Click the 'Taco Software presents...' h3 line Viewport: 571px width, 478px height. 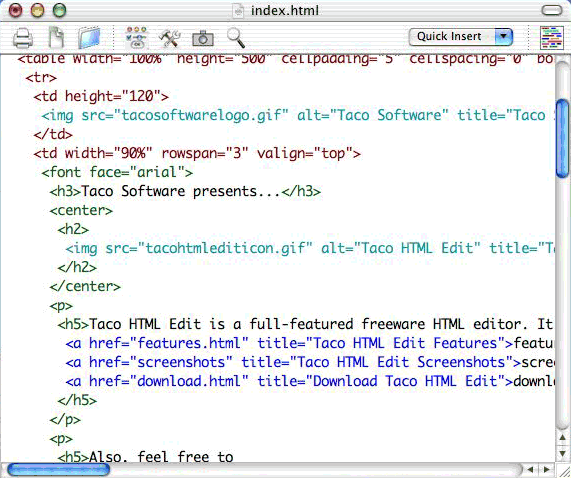185,191
